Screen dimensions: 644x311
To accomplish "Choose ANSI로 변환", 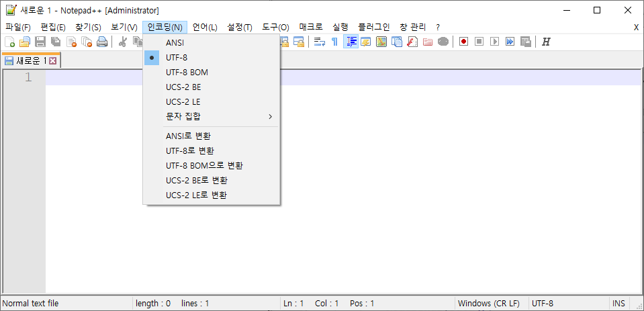I will tap(212, 136).
